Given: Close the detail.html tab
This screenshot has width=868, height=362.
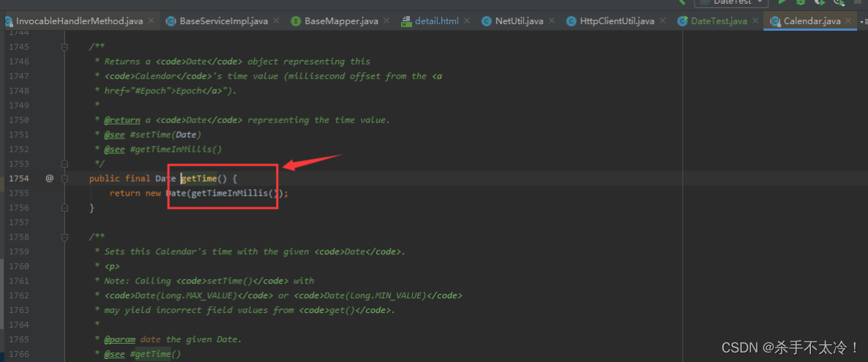Looking at the screenshot, I should point(467,21).
